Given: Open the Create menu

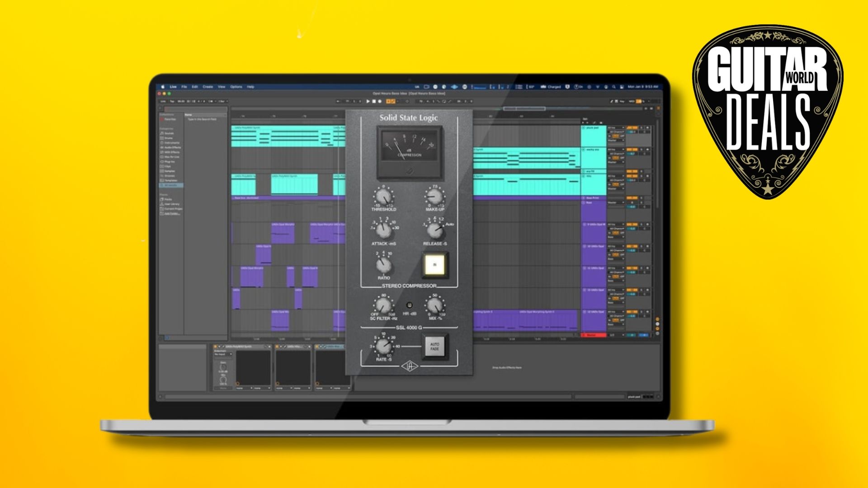Looking at the screenshot, I should tap(208, 87).
